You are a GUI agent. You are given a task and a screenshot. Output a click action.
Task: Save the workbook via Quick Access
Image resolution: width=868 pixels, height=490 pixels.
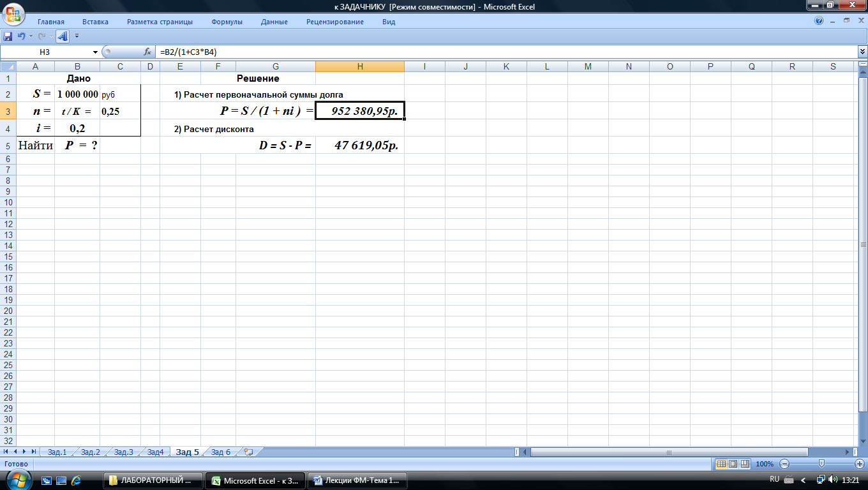pos(8,36)
